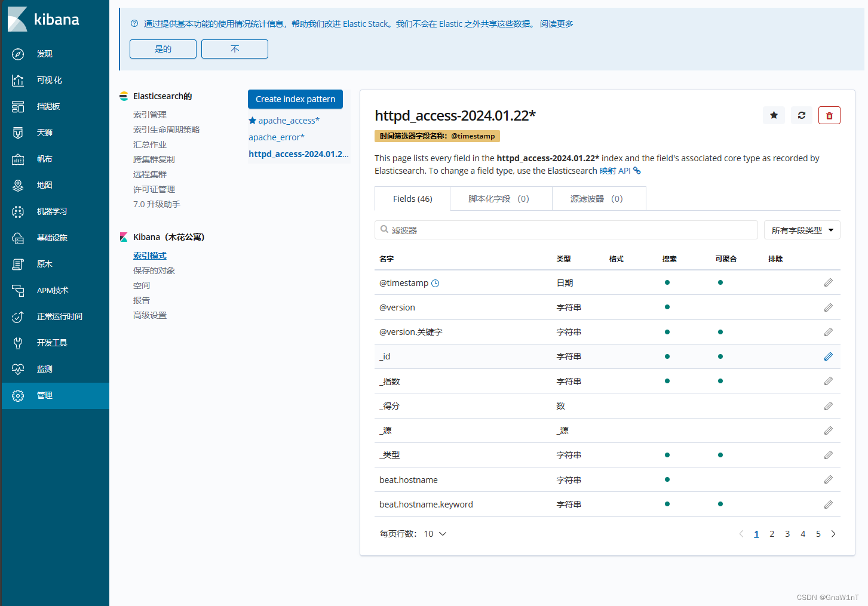The width and height of the screenshot is (868, 606).
Task: Open the Discover (发现) compass icon
Action: tap(18, 54)
